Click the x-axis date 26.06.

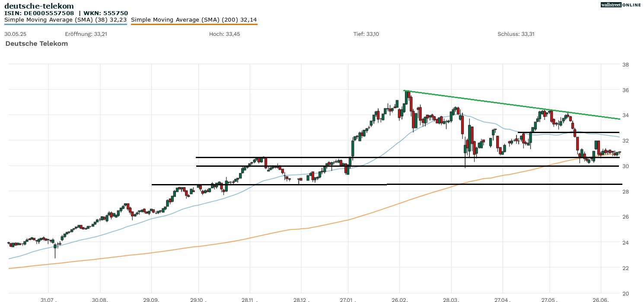click(601, 299)
